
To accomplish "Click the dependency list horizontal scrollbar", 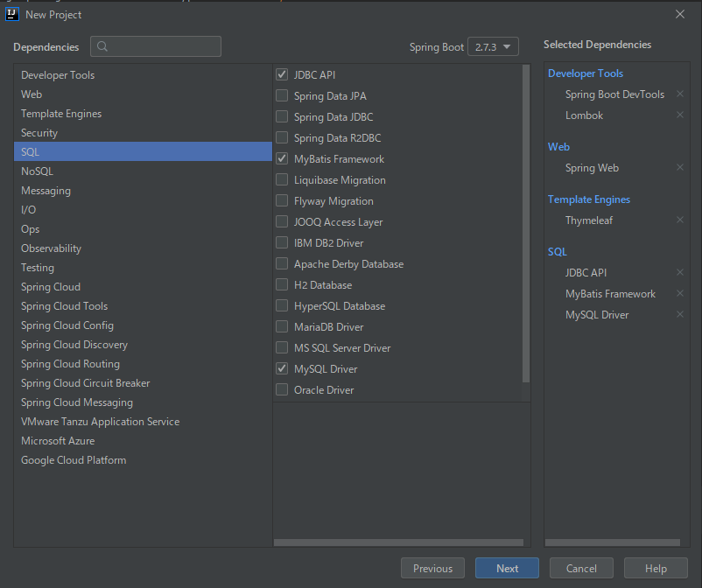I will click(398, 542).
